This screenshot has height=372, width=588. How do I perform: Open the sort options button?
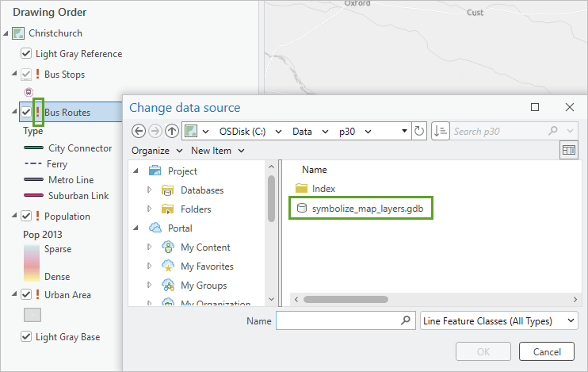[x=441, y=132]
